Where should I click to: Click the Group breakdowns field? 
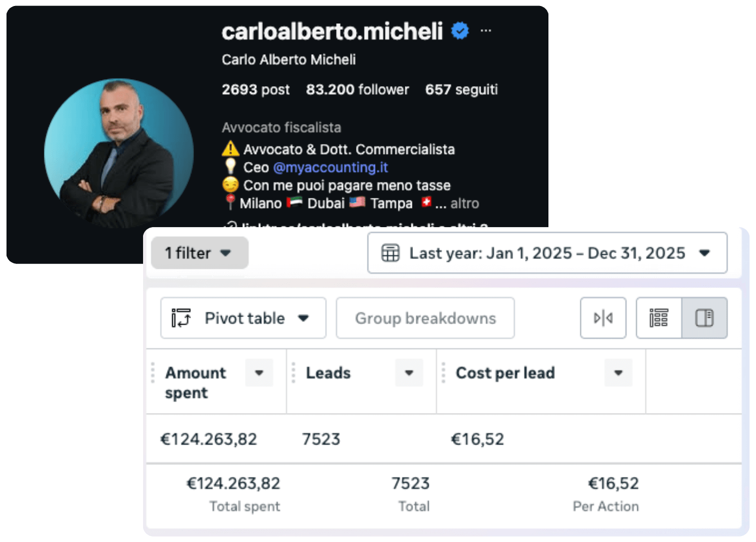pyautogui.click(x=425, y=318)
